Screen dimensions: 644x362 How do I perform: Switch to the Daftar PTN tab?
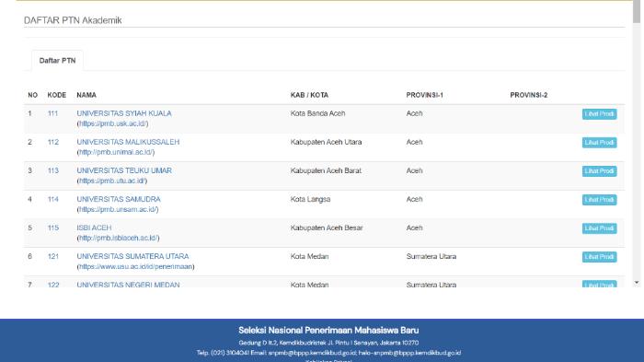(x=57, y=61)
